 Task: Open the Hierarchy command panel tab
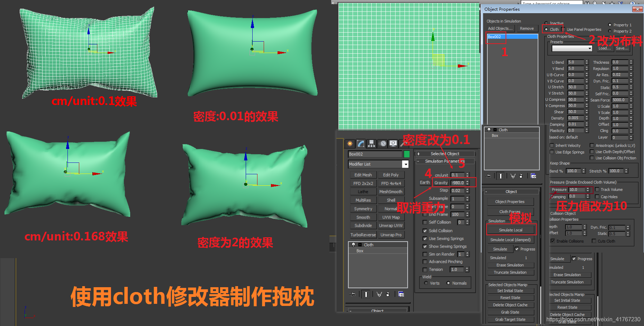point(372,143)
